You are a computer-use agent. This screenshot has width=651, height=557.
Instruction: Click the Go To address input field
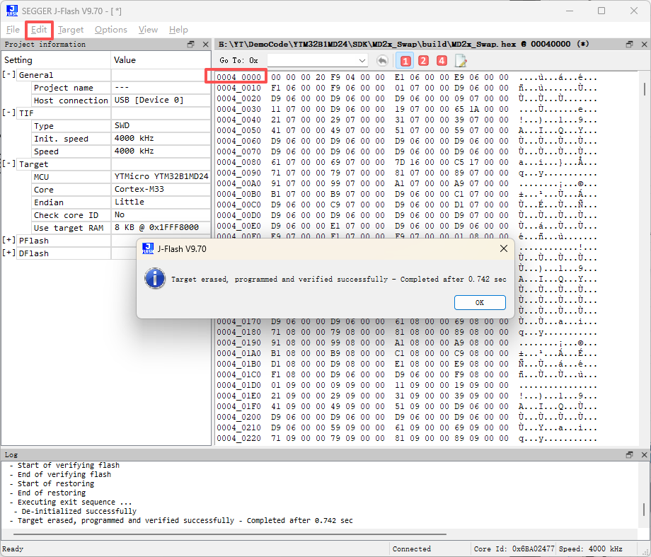(x=312, y=61)
